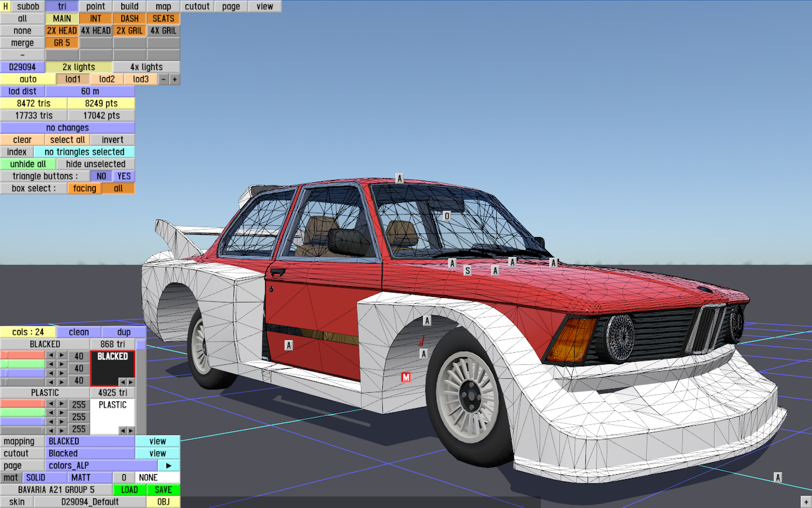Set triangle buttons to YES
This screenshot has height=508, width=812.
(124, 176)
